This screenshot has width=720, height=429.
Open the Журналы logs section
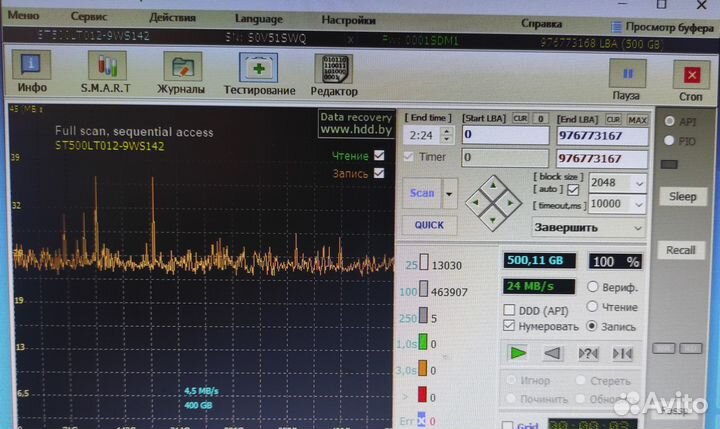click(181, 73)
